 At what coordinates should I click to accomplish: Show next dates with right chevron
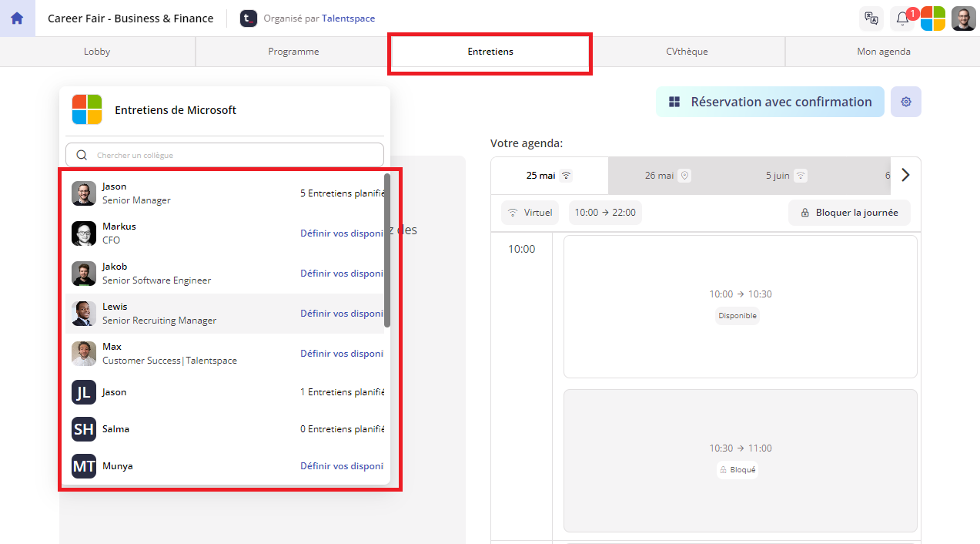[x=905, y=175]
